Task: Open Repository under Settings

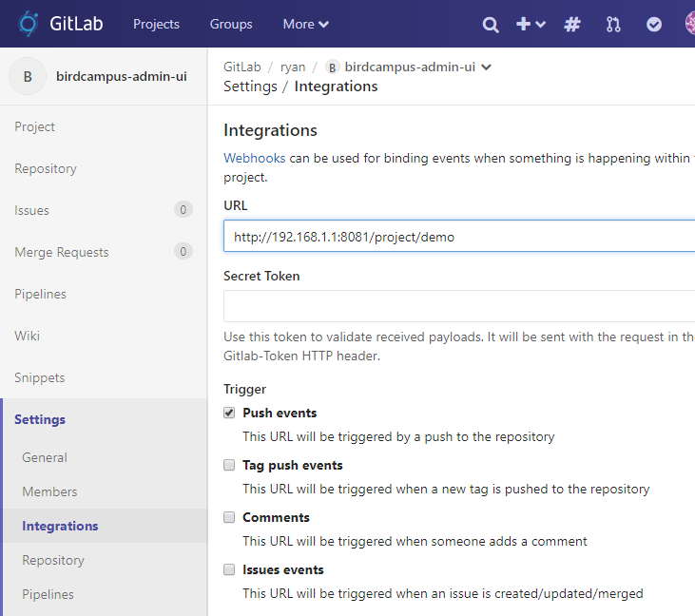Action: coord(53,560)
